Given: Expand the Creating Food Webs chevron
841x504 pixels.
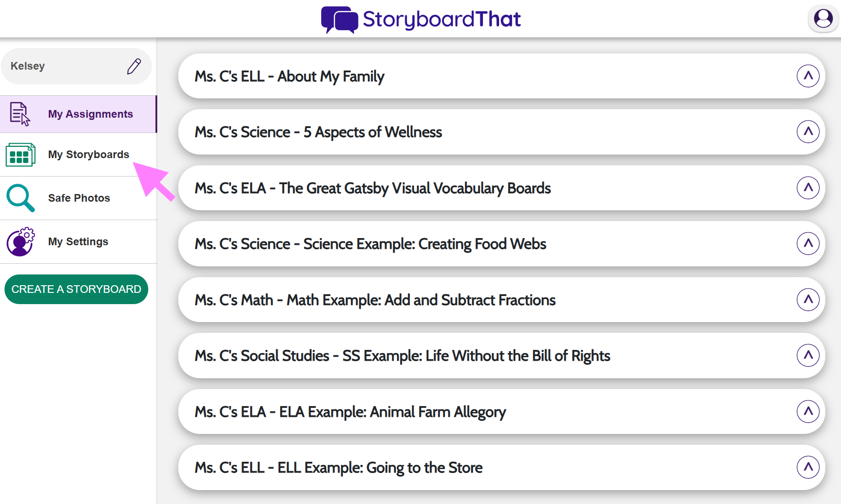Looking at the screenshot, I should [x=808, y=243].
